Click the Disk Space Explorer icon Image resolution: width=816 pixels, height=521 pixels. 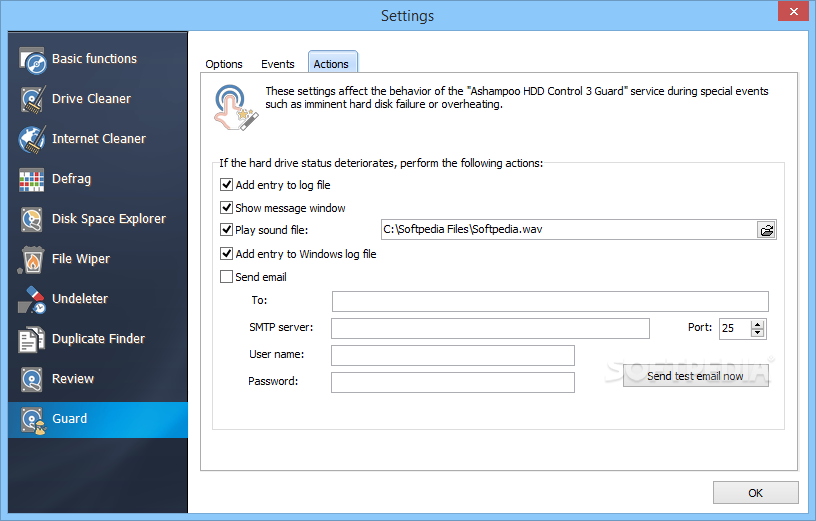32,219
